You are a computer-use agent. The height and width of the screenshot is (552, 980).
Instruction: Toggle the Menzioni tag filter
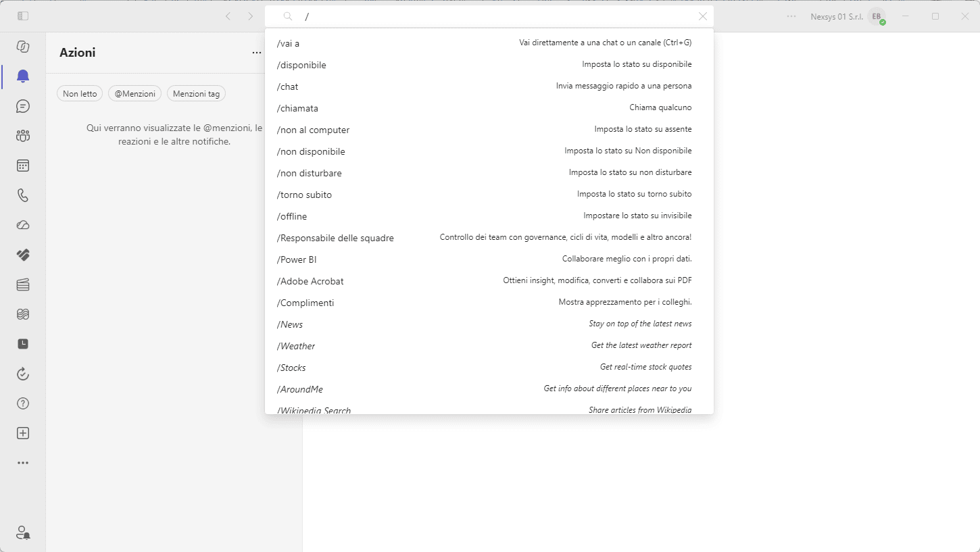196,94
